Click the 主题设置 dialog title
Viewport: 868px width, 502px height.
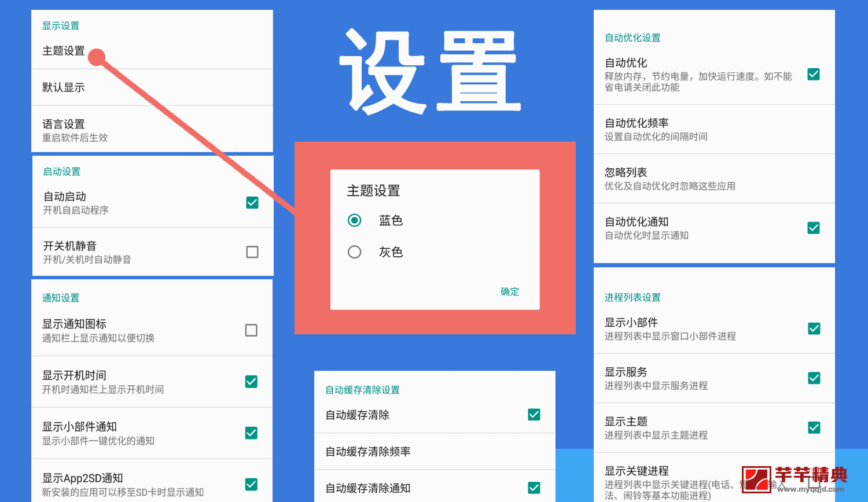point(374,191)
